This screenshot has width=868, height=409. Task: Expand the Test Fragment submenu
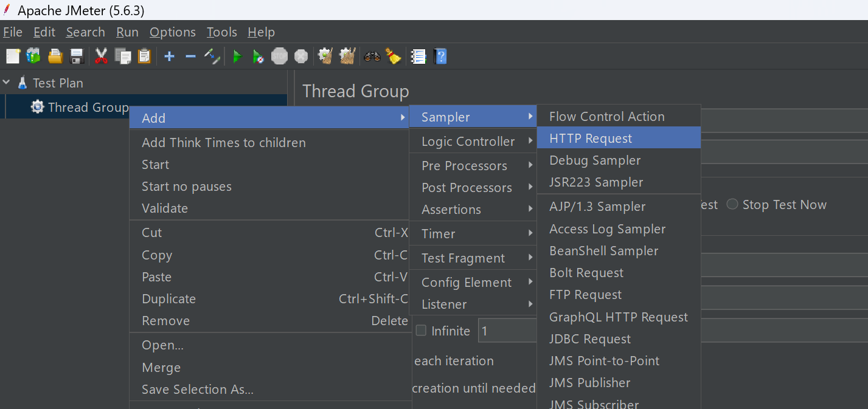click(473, 258)
